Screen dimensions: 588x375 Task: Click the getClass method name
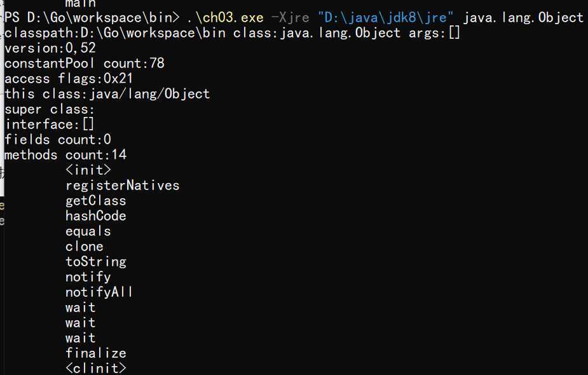95,200
